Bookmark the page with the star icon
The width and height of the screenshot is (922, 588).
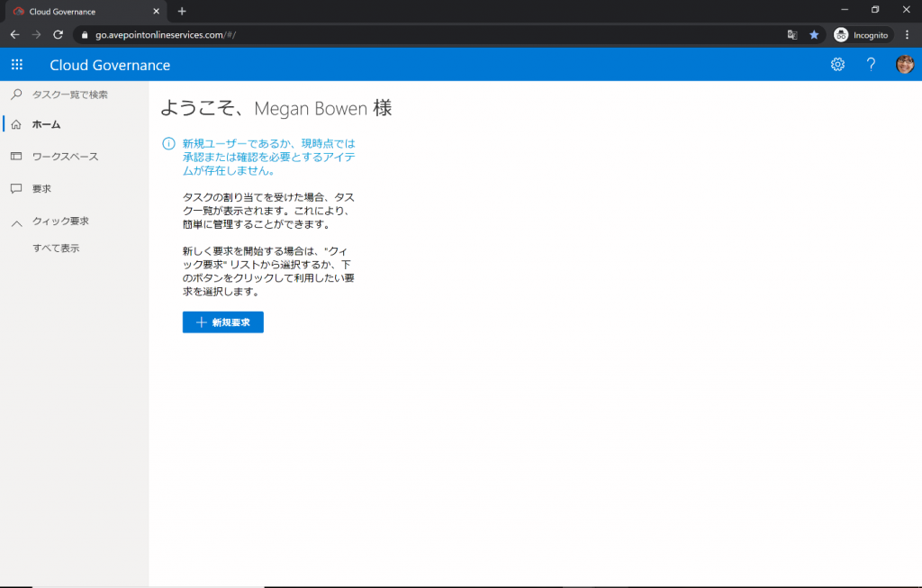click(814, 35)
